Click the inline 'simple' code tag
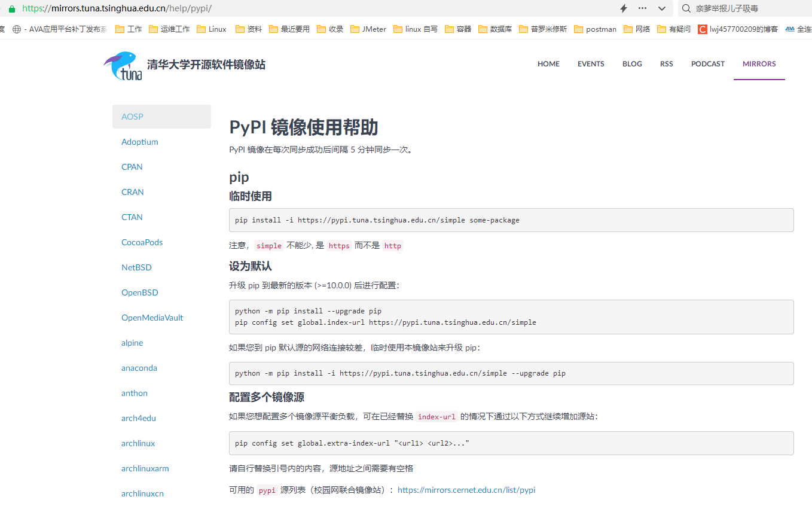 point(269,246)
